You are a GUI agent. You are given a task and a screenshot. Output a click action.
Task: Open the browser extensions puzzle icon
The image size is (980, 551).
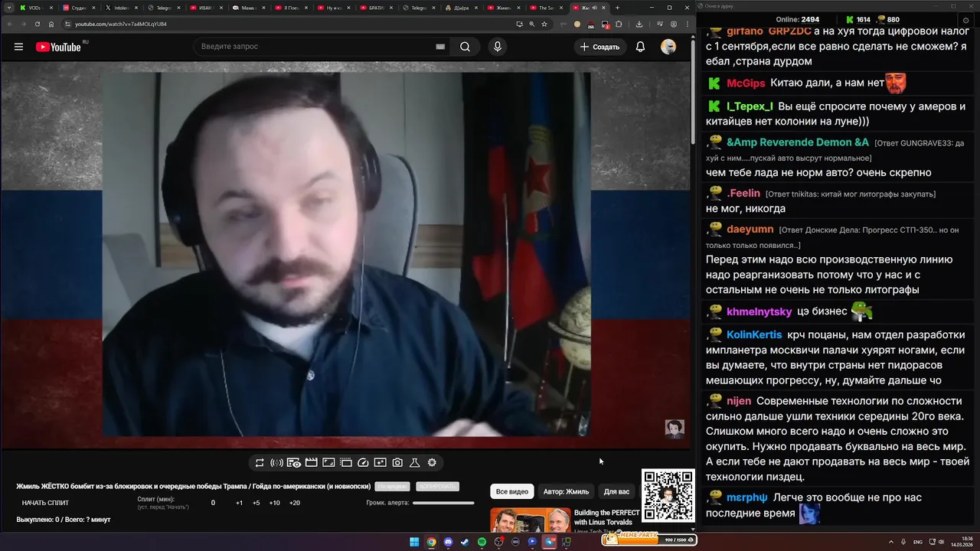(619, 24)
